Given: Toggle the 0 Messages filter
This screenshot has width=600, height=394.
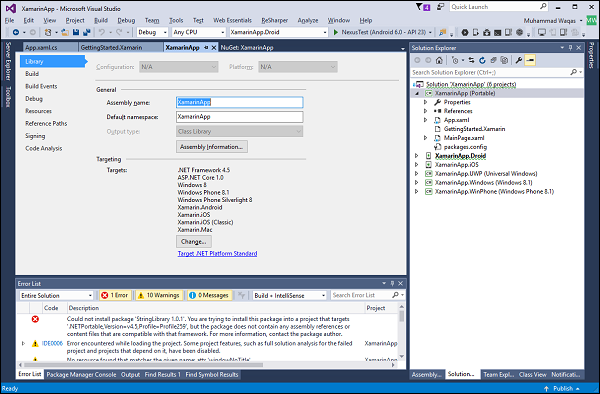Looking at the screenshot, I should click(x=209, y=295).
